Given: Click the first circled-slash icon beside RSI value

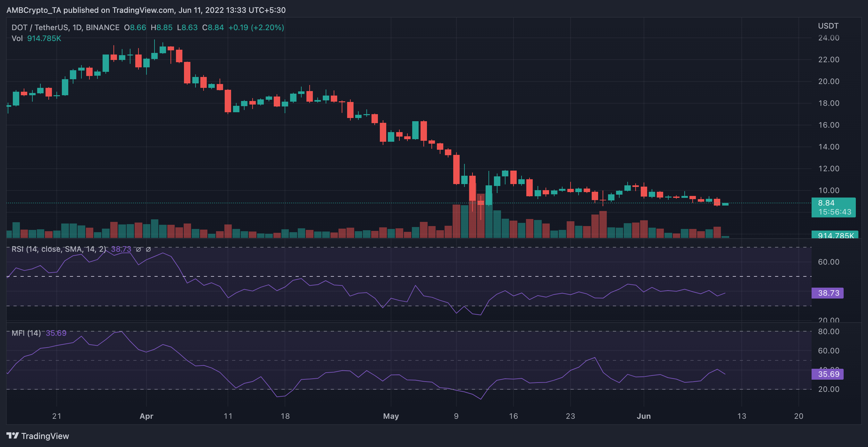Looking at the screenshot, I should pyautogui.click(x=138, y=249).
